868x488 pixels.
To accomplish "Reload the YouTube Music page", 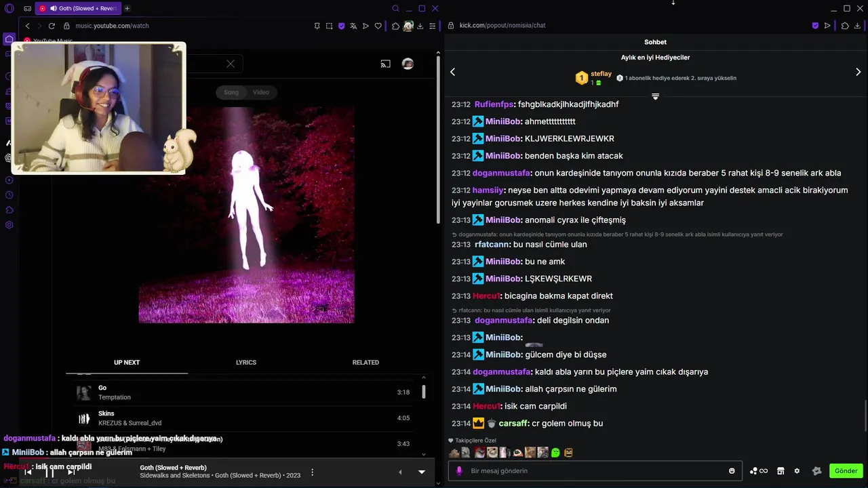I will [x=52, y=26].
